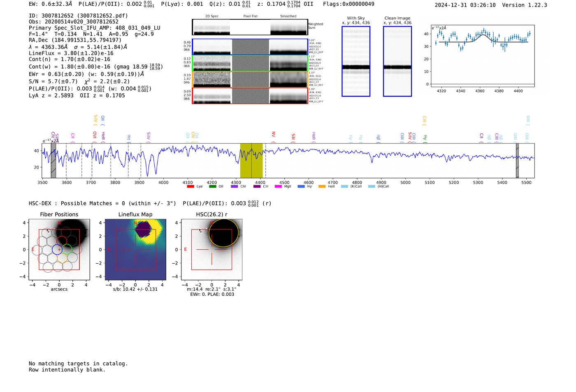Click the magenta MgII legend swatch
Viewport: 576px width, 392px height.
pyautogui.click(x=278, y=187)
